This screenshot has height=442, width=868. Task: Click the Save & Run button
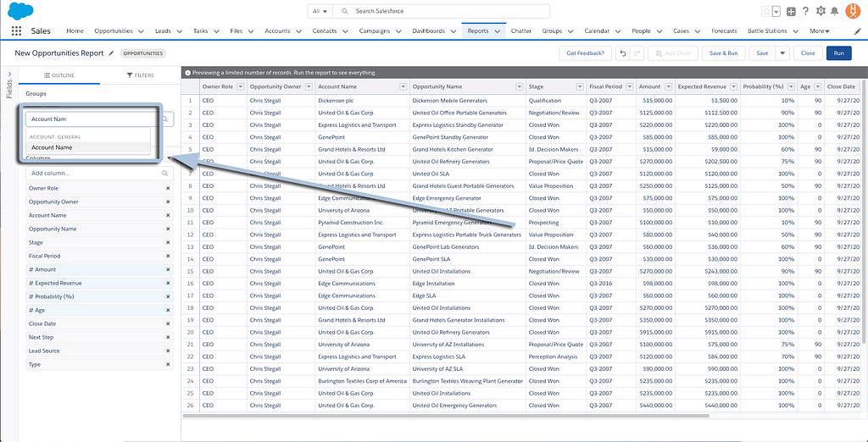723,53
